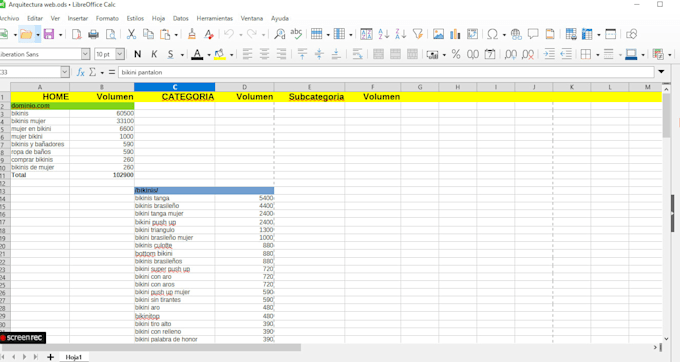
Task: Select cell with text 'bikinis tanga'
Action: [x=174, y=198]
